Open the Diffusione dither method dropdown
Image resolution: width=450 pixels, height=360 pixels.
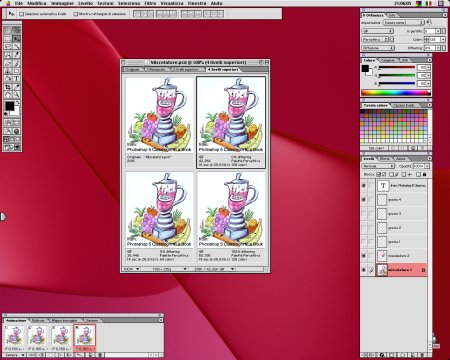click(x=378, y=48)
